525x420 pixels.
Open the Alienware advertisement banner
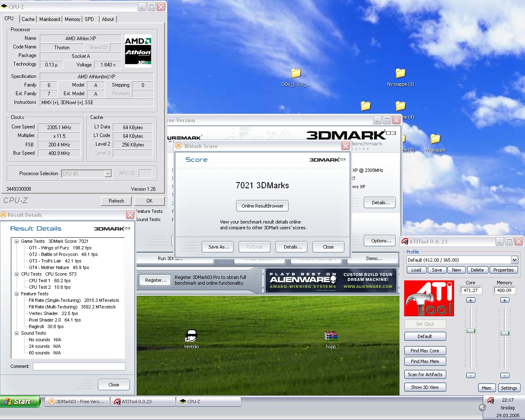coord(331,281)
